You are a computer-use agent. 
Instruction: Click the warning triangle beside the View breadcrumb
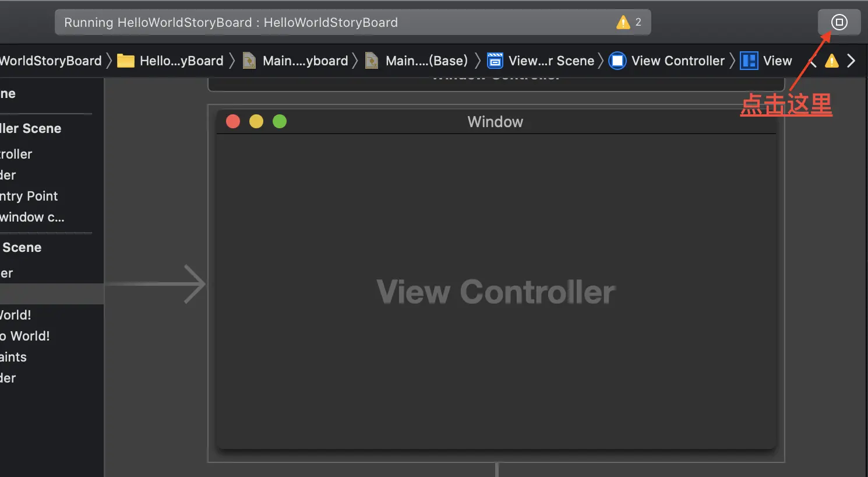point(831,60)
